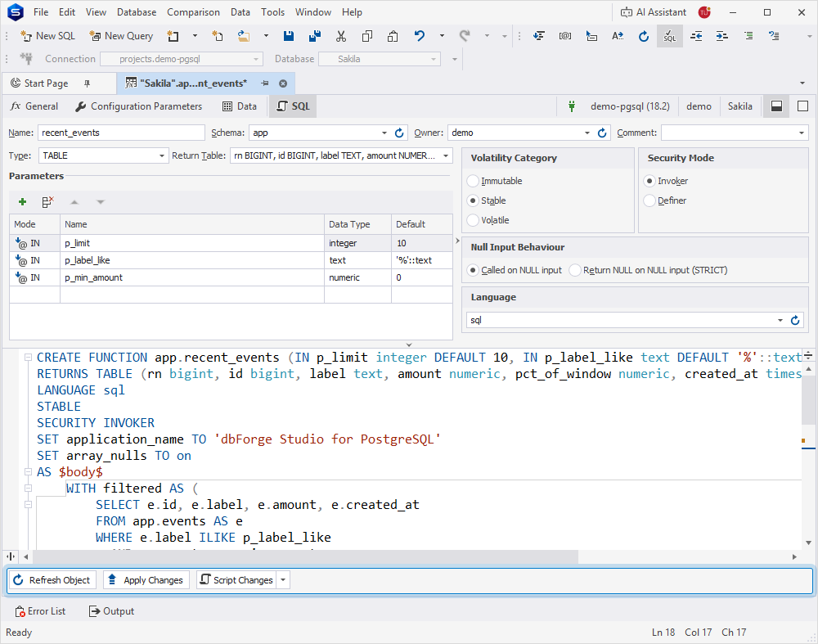Open the Tools menu
This screenshot has width=818, height=644.
(273, 12)
